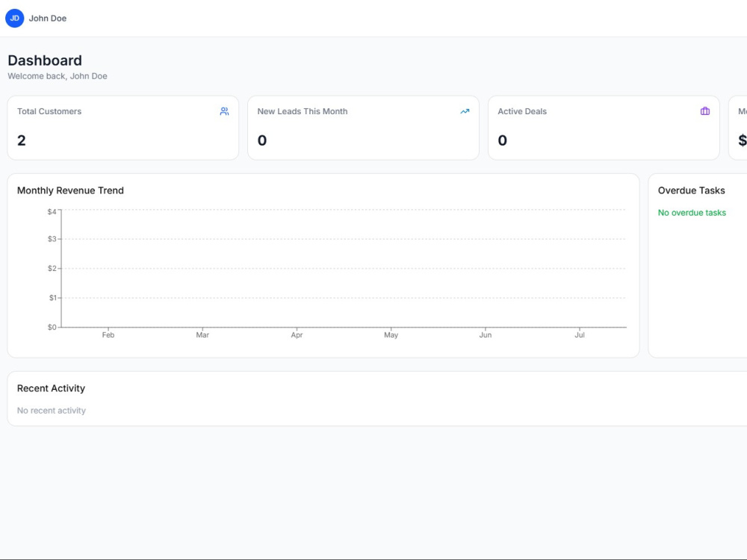Click the JD user avatar
This screenshot has width=747, height=560.
15,18
